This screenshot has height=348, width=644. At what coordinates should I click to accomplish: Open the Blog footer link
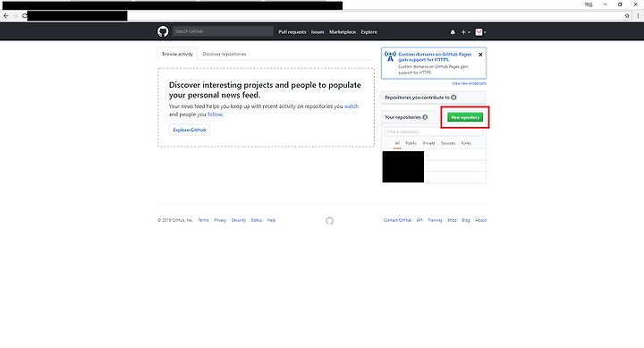466,220
